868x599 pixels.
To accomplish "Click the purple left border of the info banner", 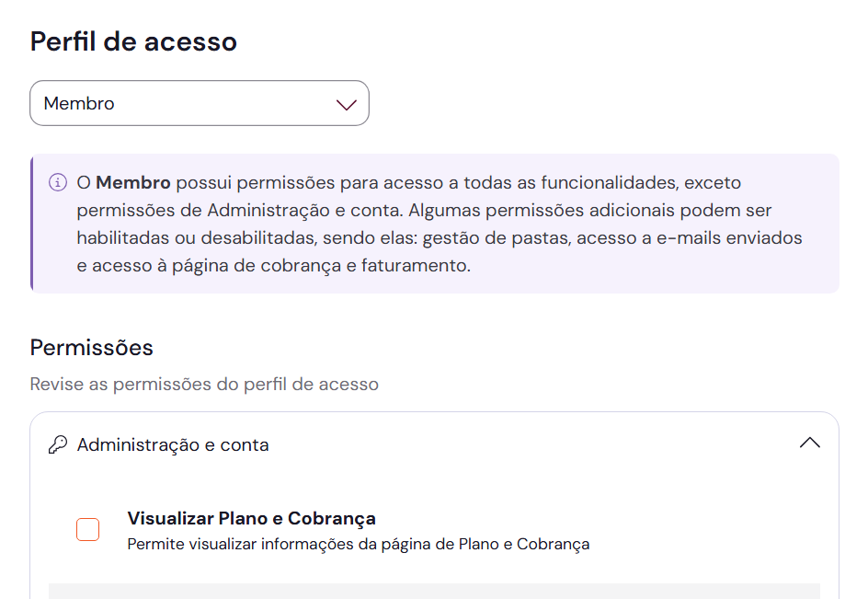I will click(x=31, y=224).
